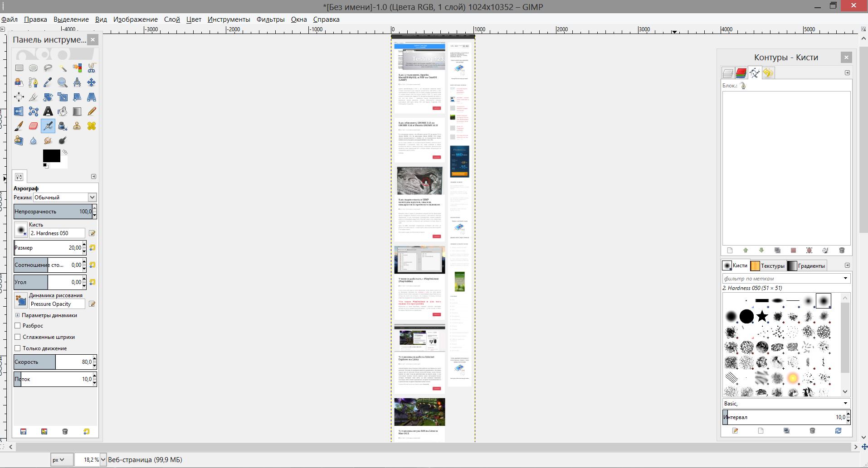868x468 pixels.
Task: Switch to the Текстуры tab
Action: coord(767,266)
